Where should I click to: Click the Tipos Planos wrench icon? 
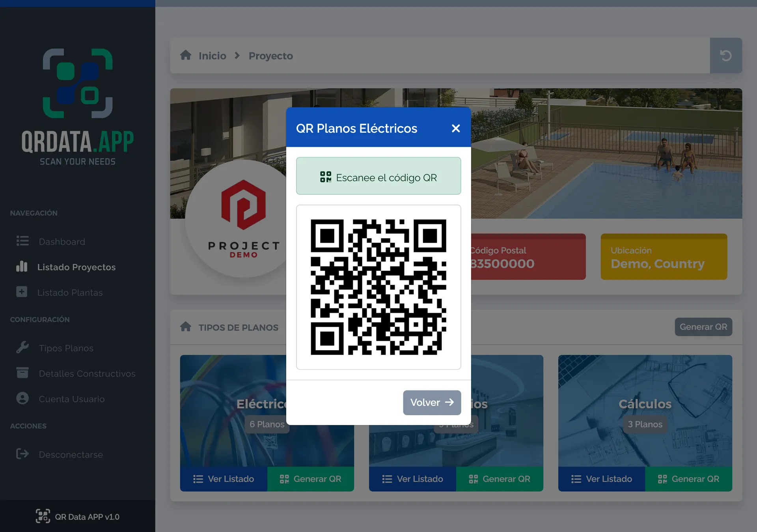click(x=22, y=347)
